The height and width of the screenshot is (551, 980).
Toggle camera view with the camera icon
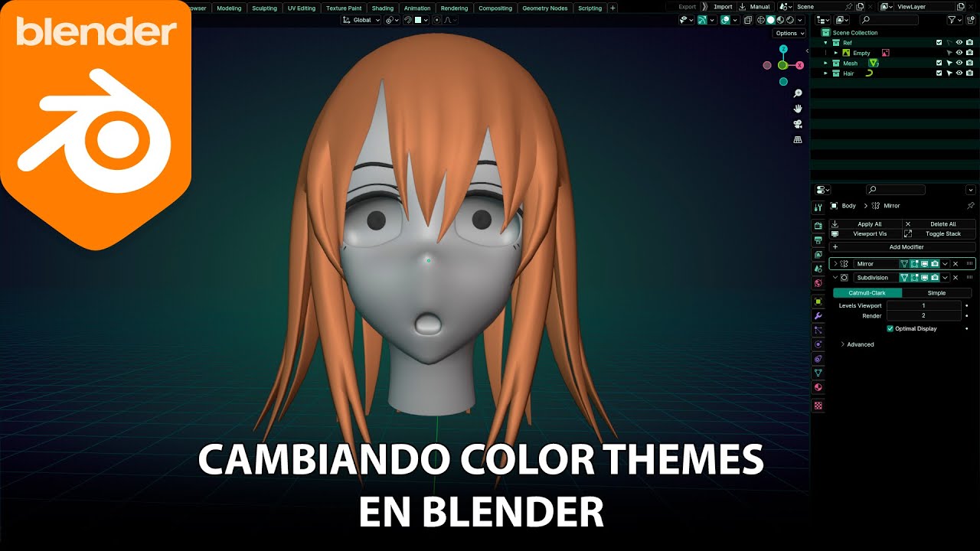tap(798, 124)
